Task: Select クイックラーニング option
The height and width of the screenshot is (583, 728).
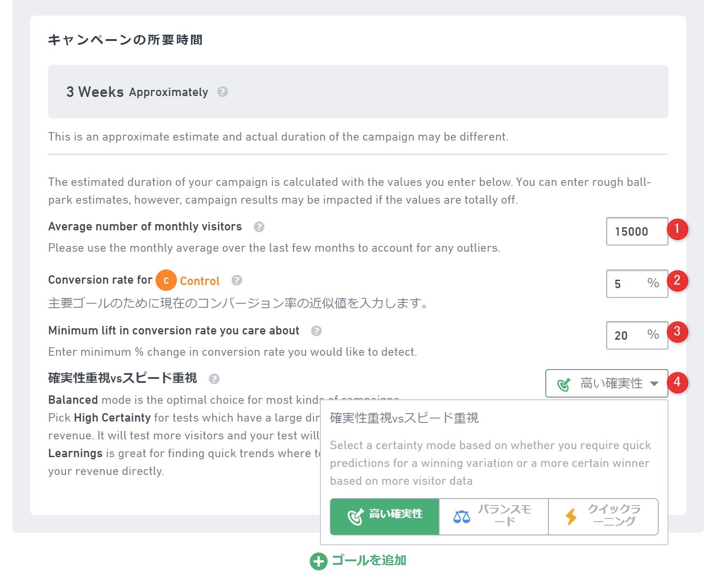Action: 603,516
